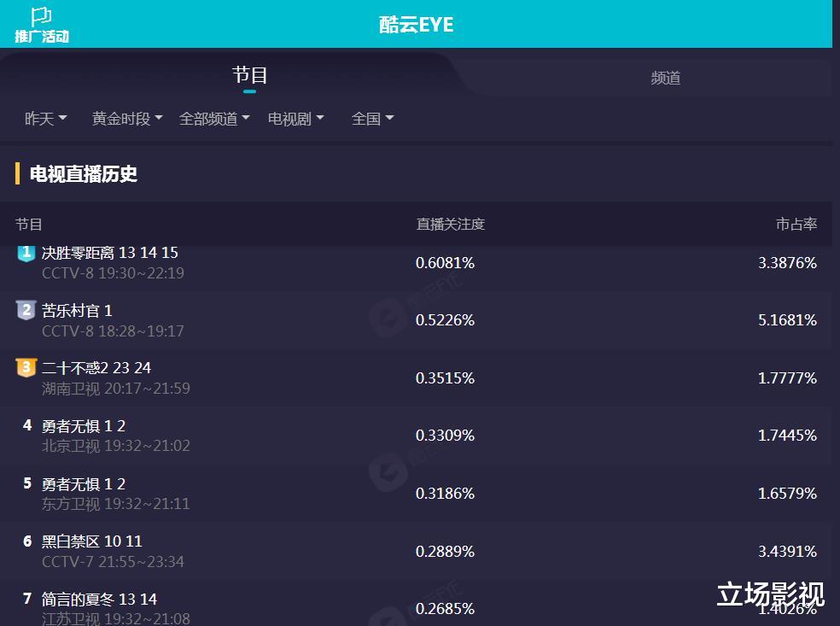The height and width of the screenshot is (626, 840).
Task: Select program 简言的夏冬 13 14
Action: click(x=100, y=600)
